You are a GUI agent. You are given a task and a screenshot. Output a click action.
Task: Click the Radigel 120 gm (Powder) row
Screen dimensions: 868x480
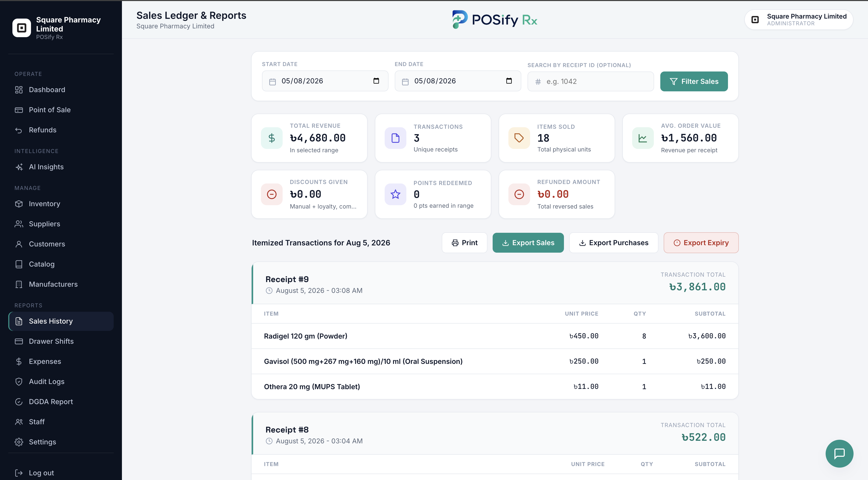pyautogui.click(x=495, y=336)
